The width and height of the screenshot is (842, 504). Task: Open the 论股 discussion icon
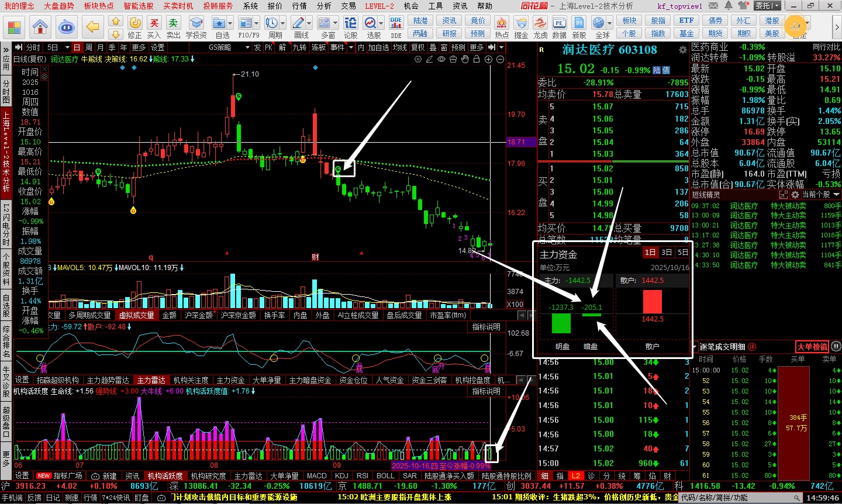(x=351, y=27)
